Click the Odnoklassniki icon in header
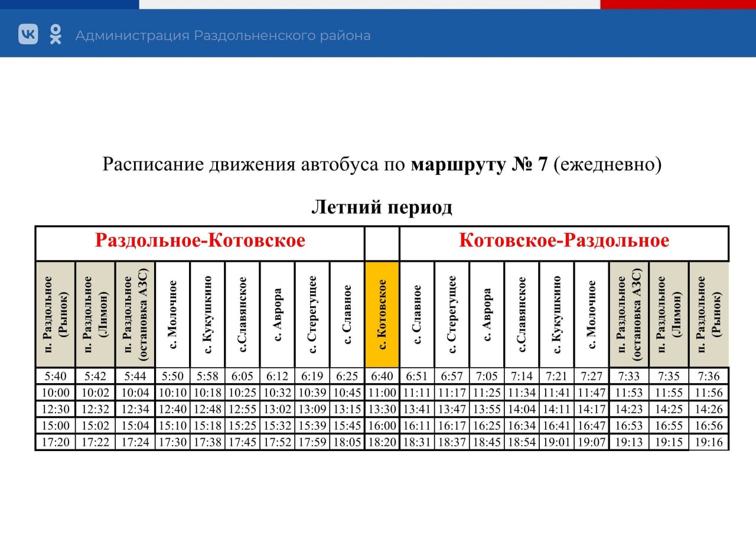 click(56, 34)
